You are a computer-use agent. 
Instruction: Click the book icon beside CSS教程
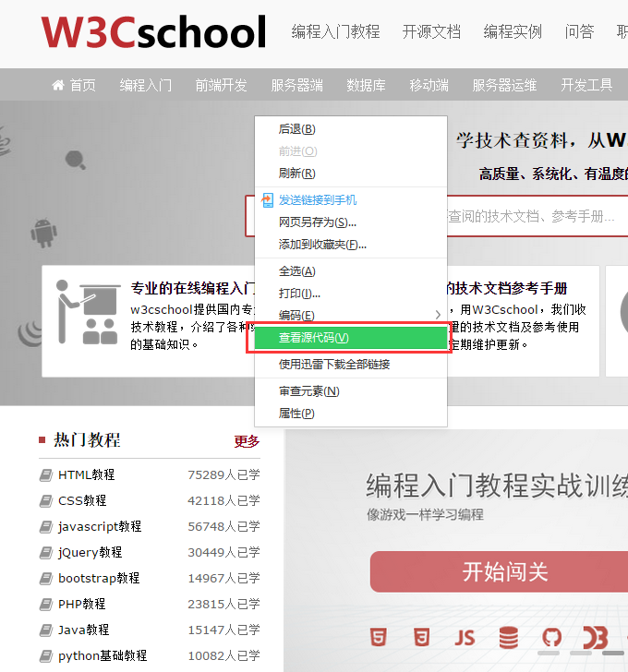46,500
